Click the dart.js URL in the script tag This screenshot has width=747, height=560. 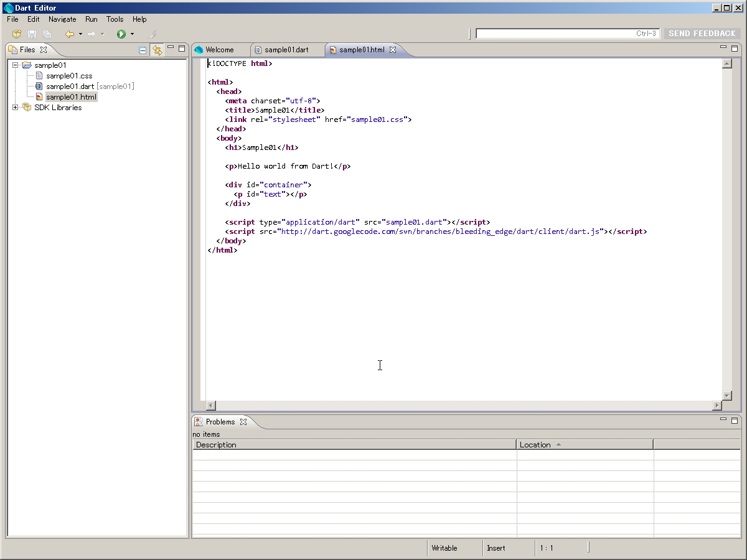pyautogui.click(x=442, y=231)
